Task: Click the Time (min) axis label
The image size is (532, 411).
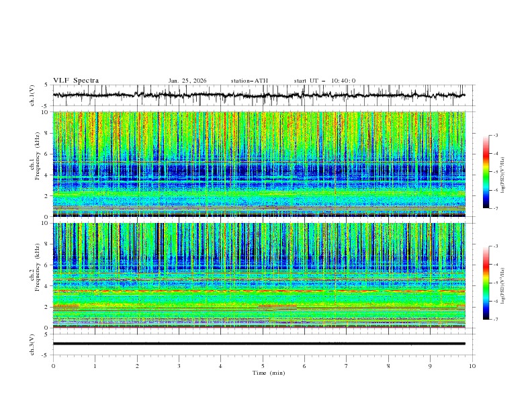Action: coord(269,373)
